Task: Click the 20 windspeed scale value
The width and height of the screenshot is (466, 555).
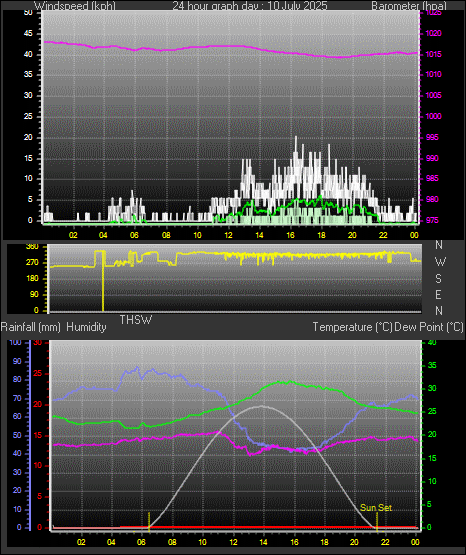Action: point(28,137)
